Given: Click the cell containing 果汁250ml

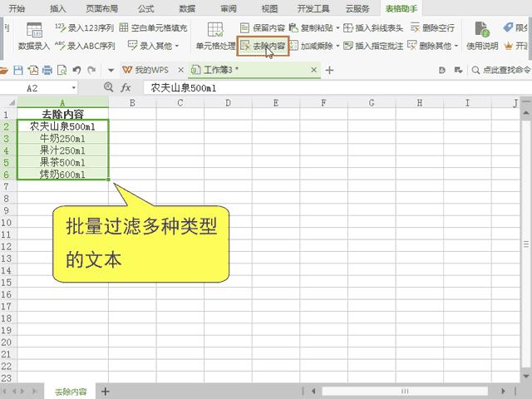Looking at the screenshot, I should click(63, 150).
